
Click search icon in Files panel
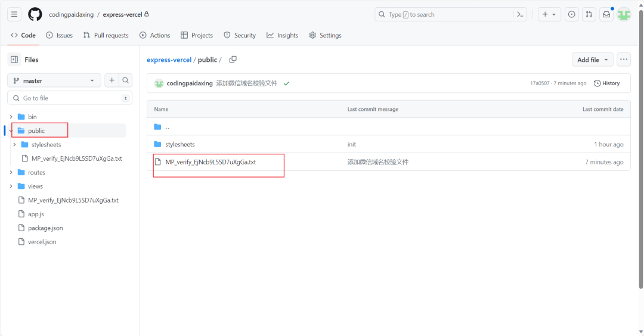(x=126, y=80)
